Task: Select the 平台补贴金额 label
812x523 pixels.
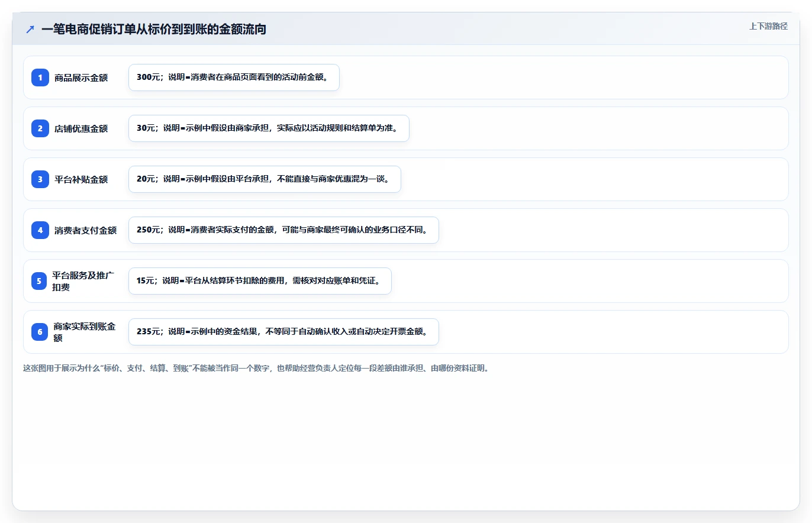Action: click(x=81, y=179)
